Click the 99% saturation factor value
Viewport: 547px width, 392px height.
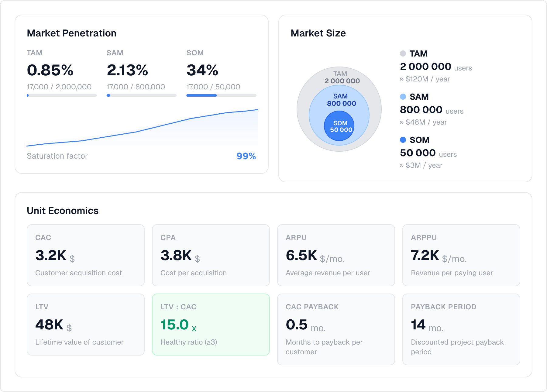[246, 156]
